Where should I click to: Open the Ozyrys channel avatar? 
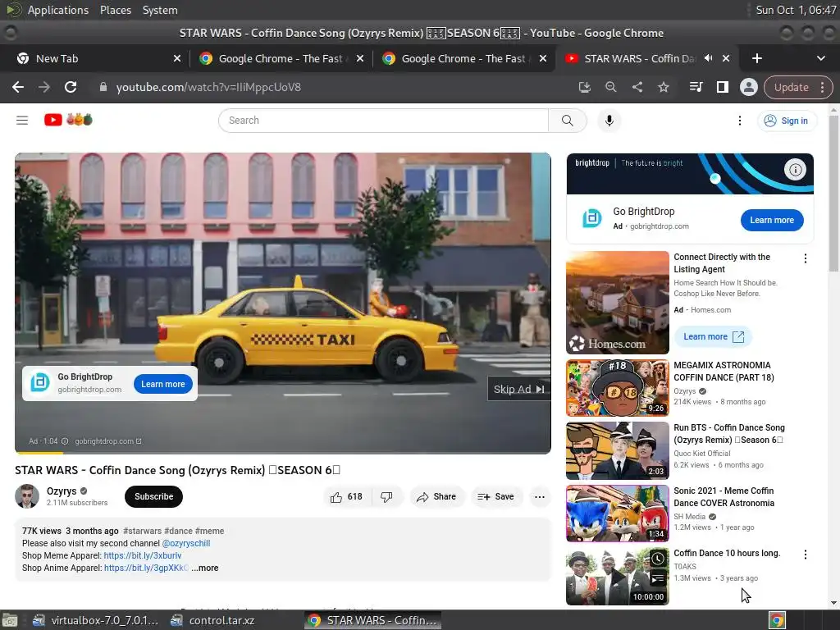click(27, 496)
